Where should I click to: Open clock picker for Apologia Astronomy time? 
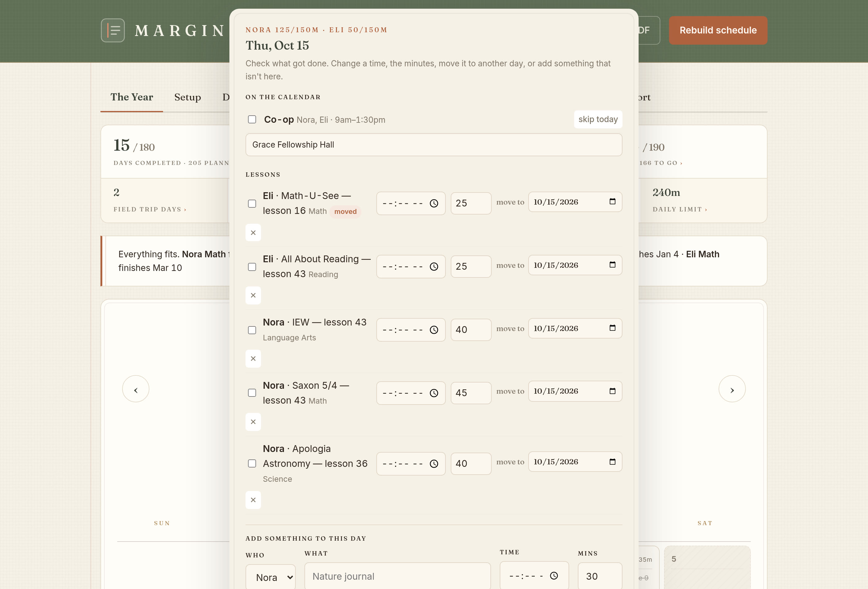point(434,463)
